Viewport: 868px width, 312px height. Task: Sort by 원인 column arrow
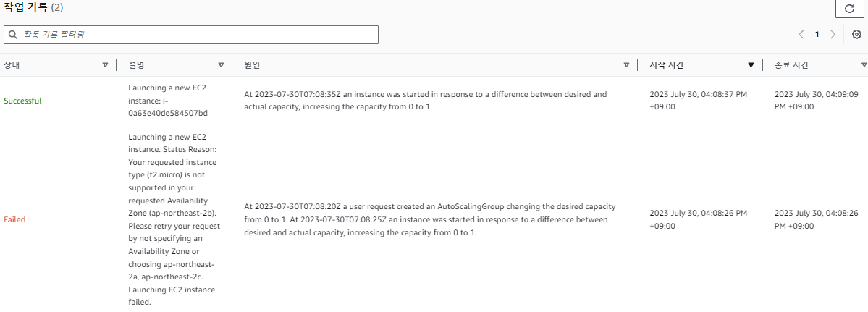pyautogui.click(x=626, y=65)
